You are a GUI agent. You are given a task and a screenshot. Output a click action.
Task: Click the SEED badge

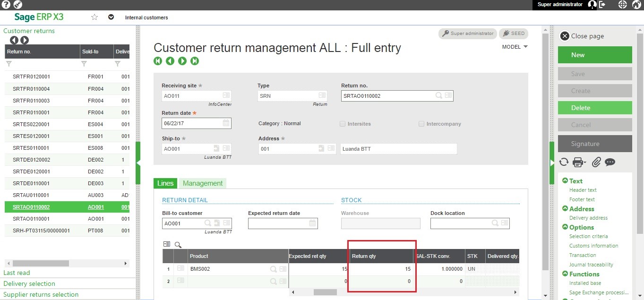pos(514,34)
